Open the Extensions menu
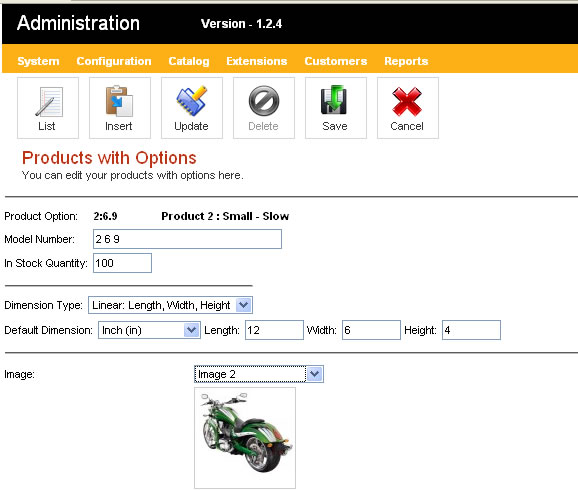Viewport: 578px width, 490px height. point(257,61)
